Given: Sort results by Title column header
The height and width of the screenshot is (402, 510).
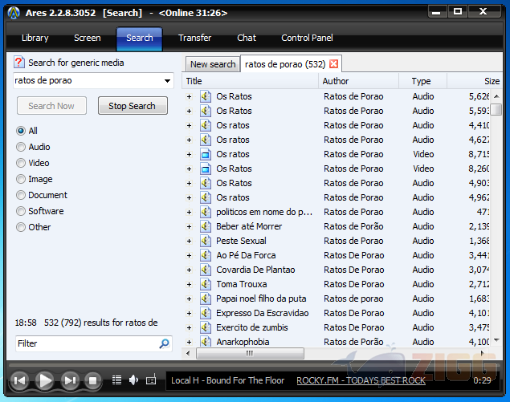Looking at the screenshot, I should [x=250, y=81].
